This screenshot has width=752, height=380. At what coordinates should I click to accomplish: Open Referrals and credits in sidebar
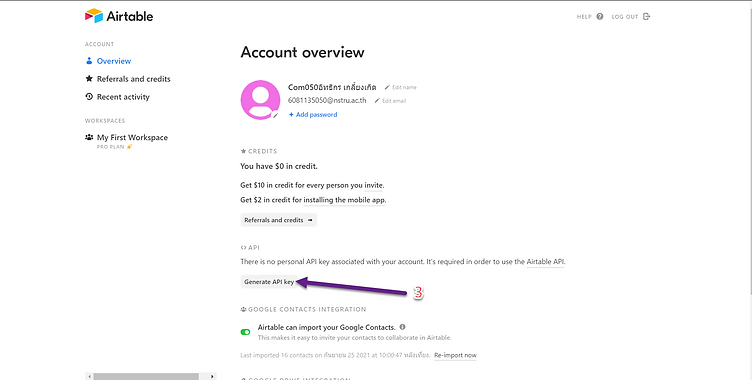click(133, 79)
